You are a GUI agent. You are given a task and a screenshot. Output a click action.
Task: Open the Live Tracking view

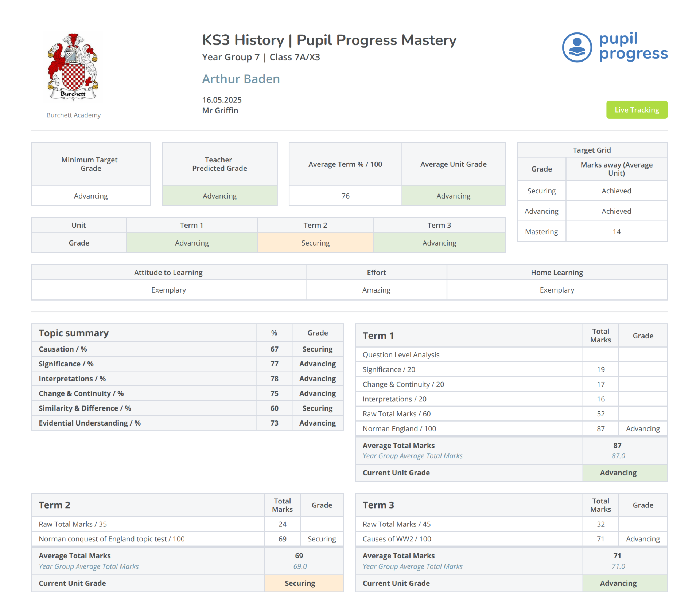pos(637,110)
